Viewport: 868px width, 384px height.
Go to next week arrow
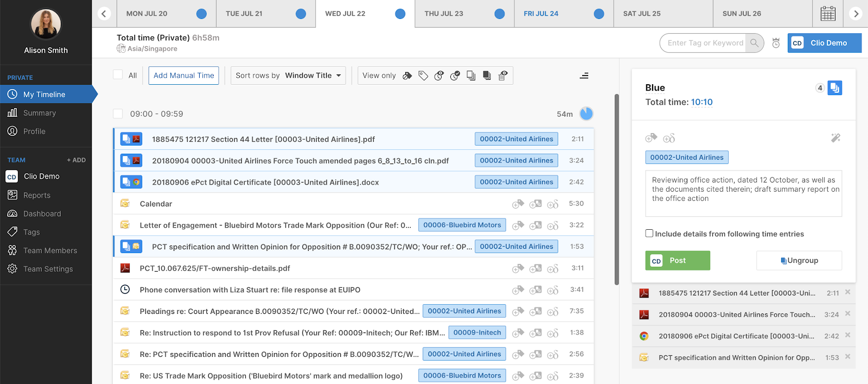tap(856, 14)
